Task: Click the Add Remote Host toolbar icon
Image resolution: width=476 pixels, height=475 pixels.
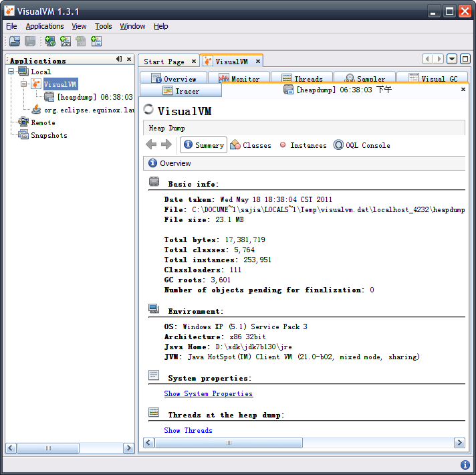Action: click(x=49, y=41)
